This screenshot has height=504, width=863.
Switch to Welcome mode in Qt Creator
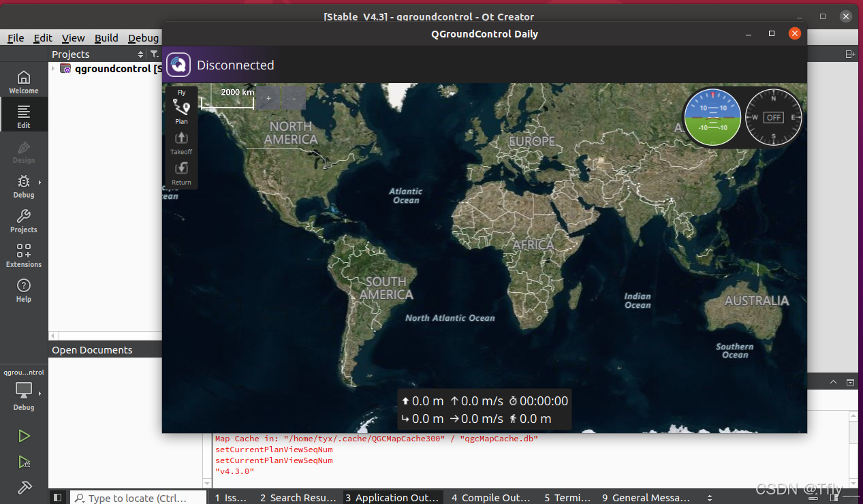24,82
